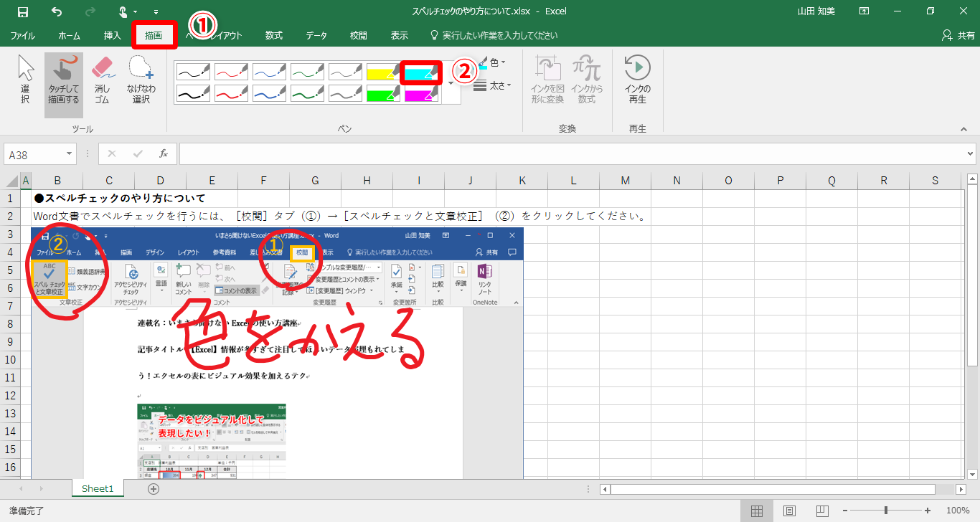Choose the lasso select tool (なげなわ選択)
Screen dimensions: 980x522
pyautogui.click(x=141, y=80)
